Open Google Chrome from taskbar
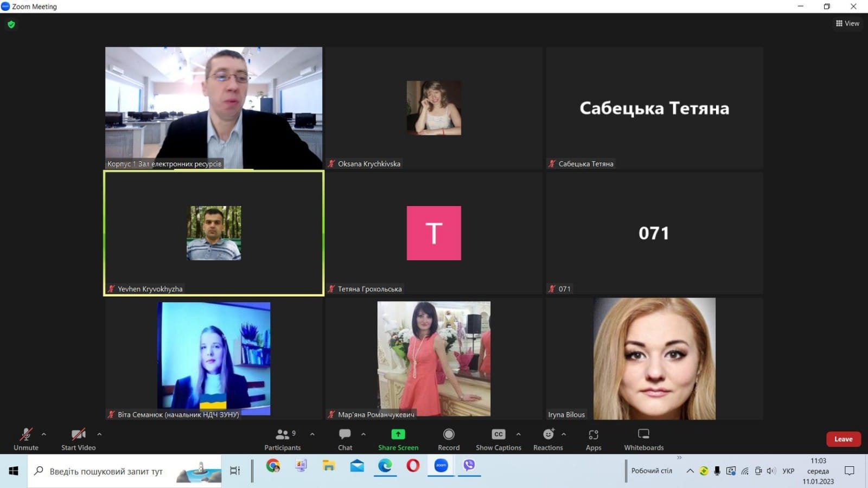Screen dimensions: 868x488 273,466
